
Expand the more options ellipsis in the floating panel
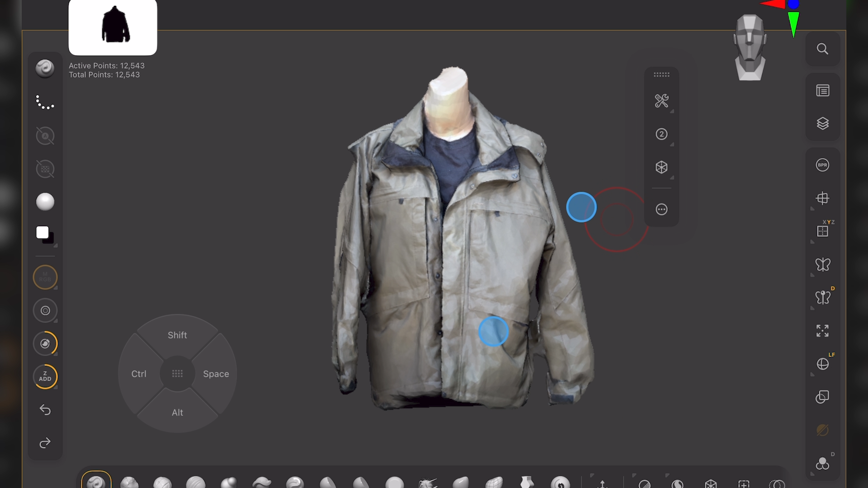661,209
